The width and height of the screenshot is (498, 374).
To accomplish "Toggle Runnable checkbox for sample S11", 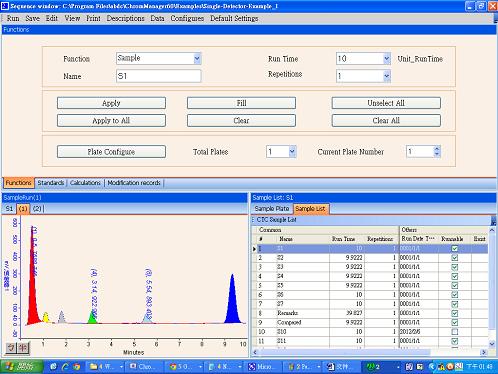I will [454, 341].
